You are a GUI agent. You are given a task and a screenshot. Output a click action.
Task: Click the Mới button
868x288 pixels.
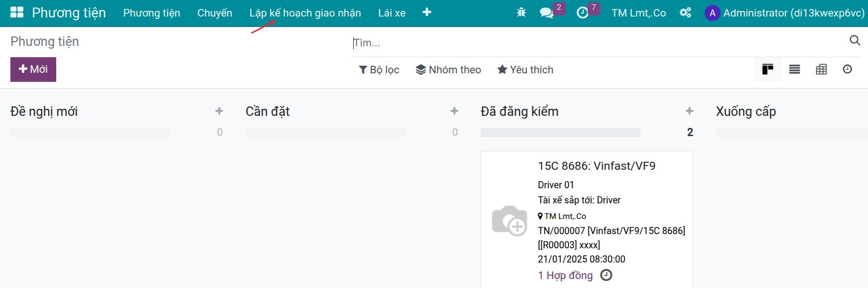tap(33, 70)
